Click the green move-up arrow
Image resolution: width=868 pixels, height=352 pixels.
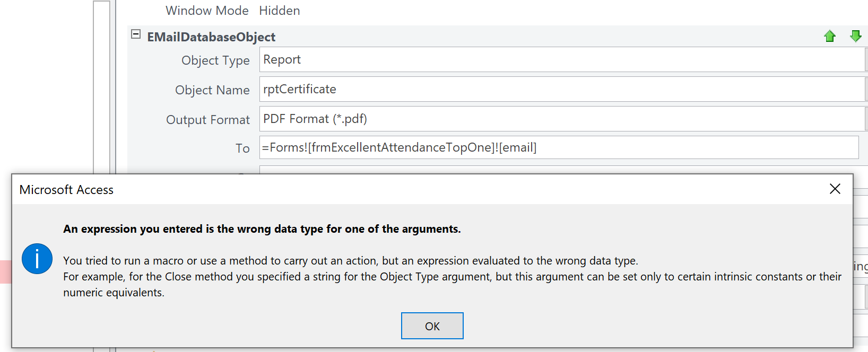point(830,37)
